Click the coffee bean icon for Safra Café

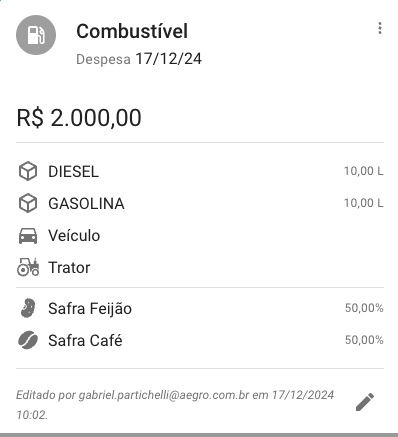28,340
